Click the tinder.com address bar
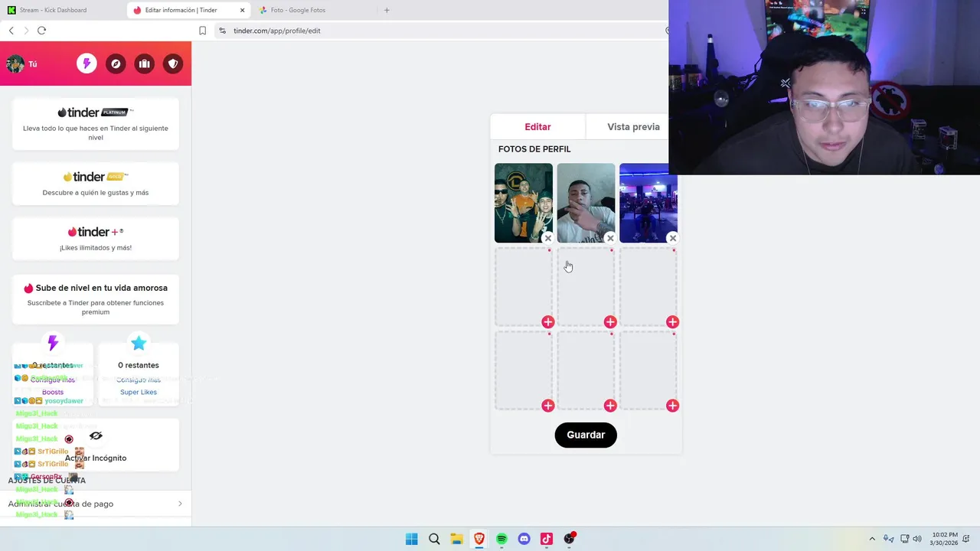 coord(444,31)
